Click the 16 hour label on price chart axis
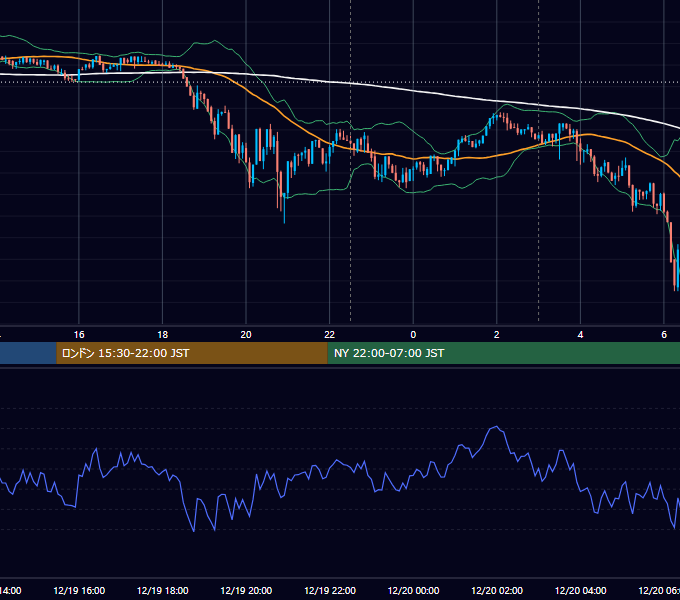 point(79,335)
